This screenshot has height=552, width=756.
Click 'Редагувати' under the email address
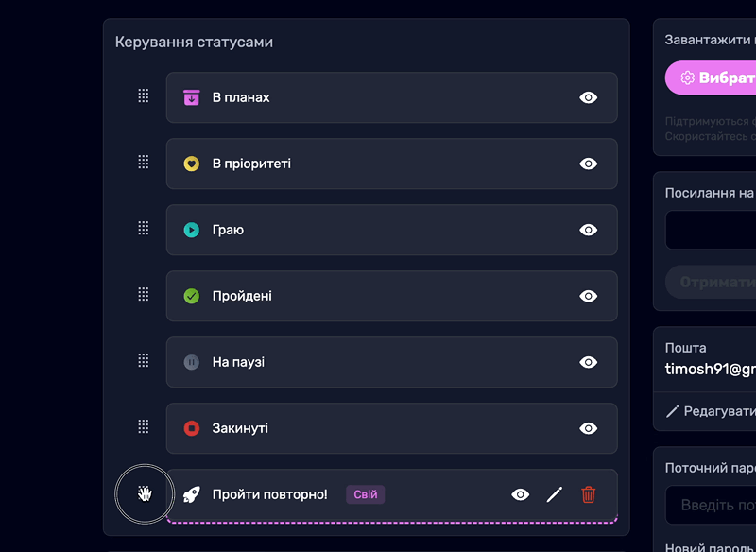(x=715, y=408)
